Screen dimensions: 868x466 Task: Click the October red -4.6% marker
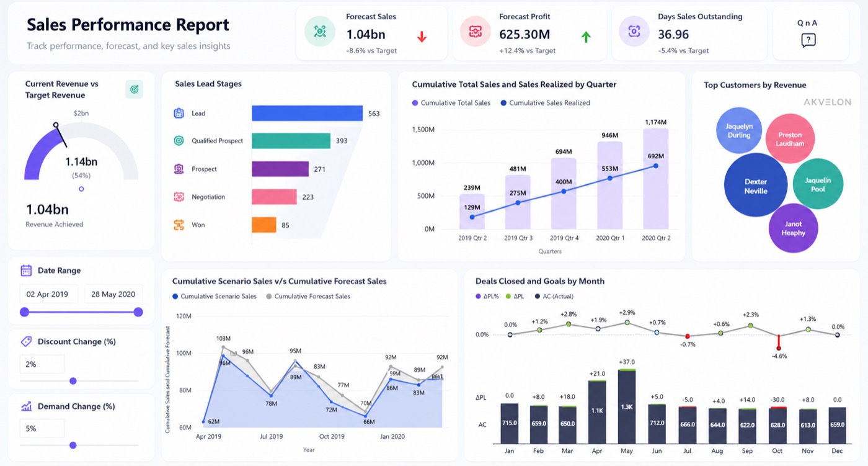[x=778, y=349]
